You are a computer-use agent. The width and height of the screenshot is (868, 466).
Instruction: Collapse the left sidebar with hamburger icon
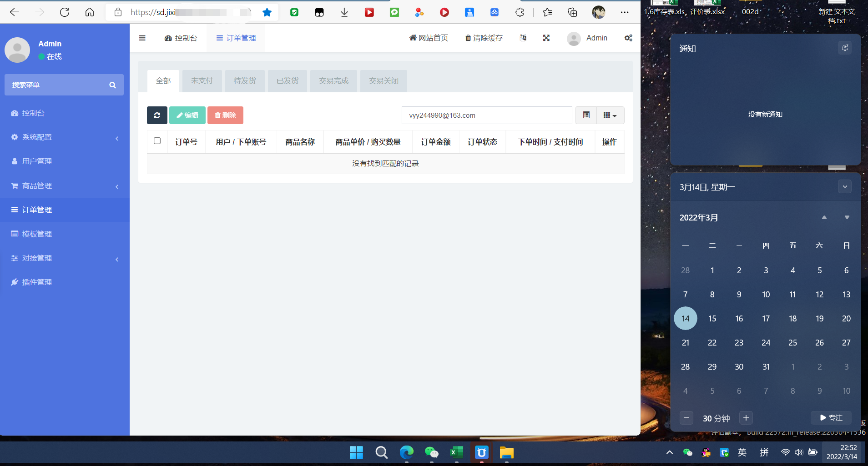pos(142,38)
